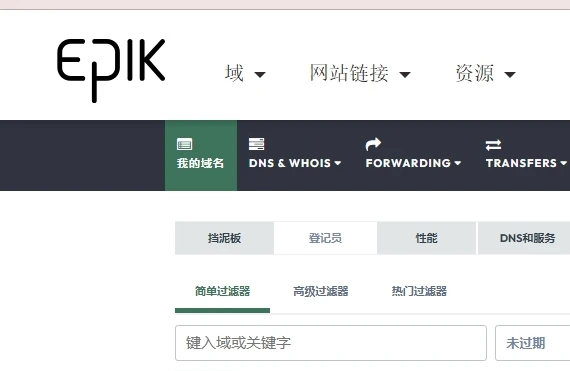Click the Epik logo
Screen dimensions: 570x371
tap(111, 71)
